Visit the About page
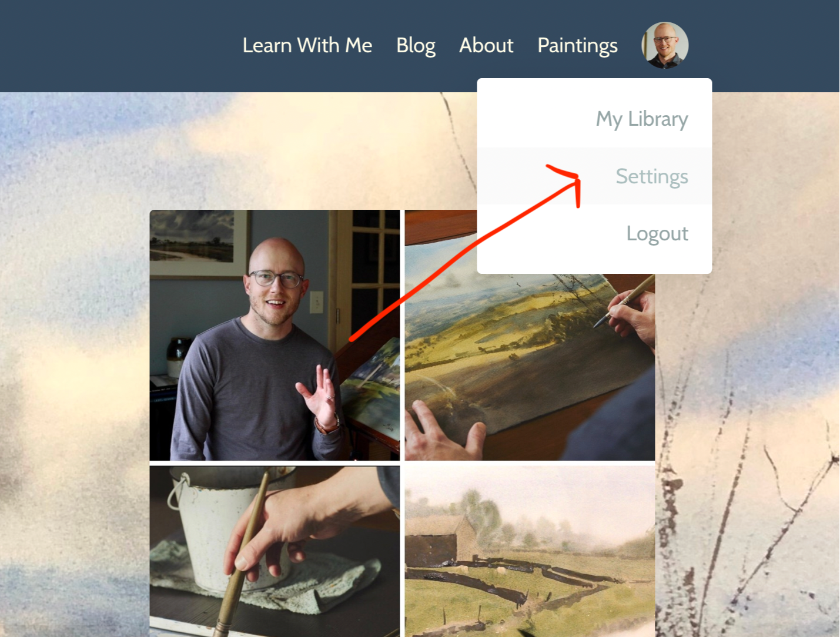This screenshot has height=637, width=840. [486, 45]
